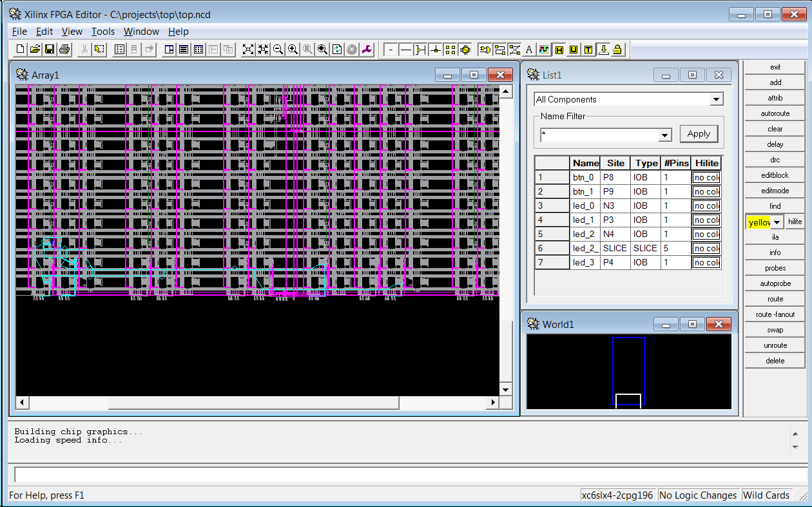Toggle the yellow T layer button

click(588, 49)
